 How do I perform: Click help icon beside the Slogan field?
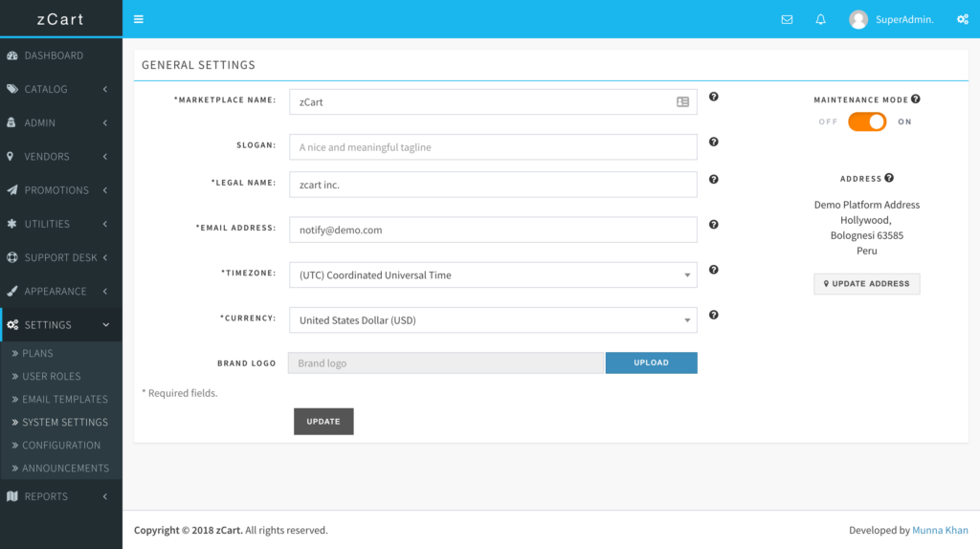tap(714, 143)
